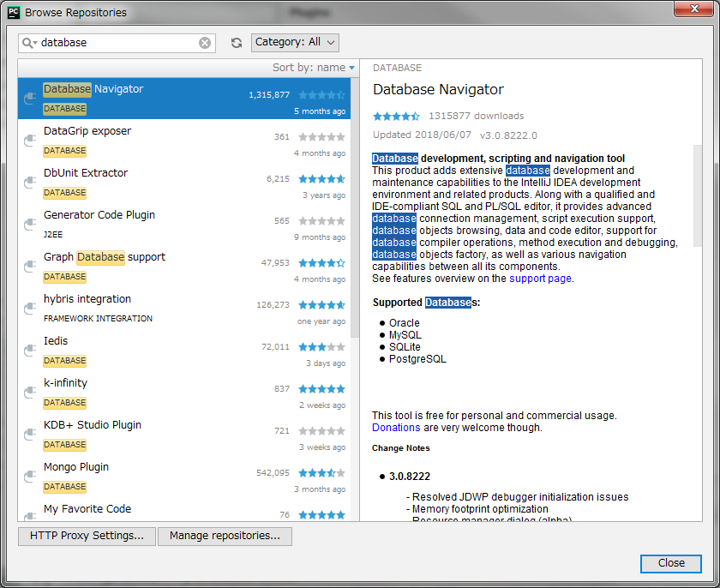Click the refresh plugin list icon

click(237, 43)
